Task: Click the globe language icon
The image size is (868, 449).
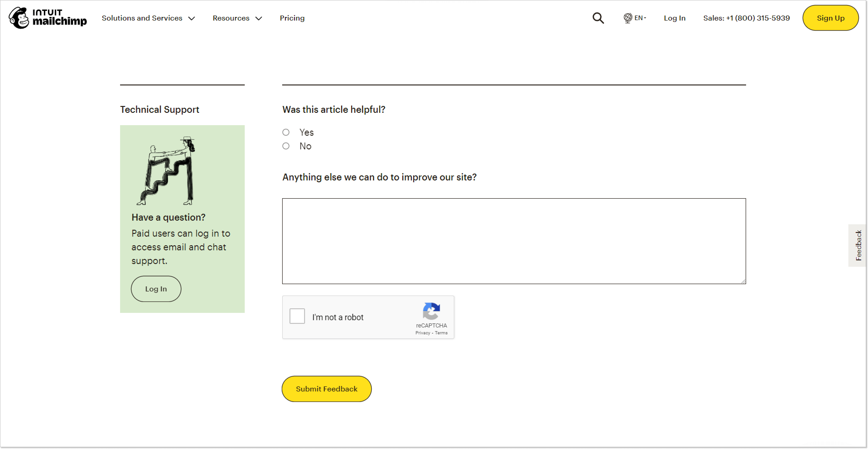Action: click(628, 18)
